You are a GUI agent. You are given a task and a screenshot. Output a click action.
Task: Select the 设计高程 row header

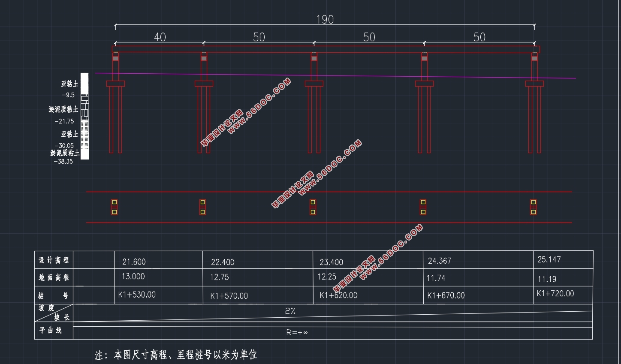tap(54, 260)
